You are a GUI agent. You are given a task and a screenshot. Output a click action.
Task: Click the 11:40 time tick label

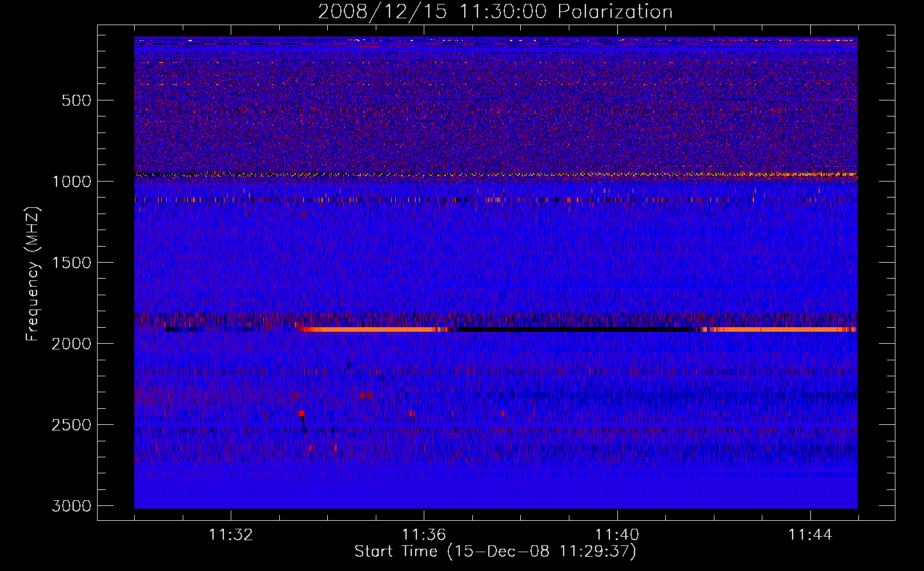(617, 535)
